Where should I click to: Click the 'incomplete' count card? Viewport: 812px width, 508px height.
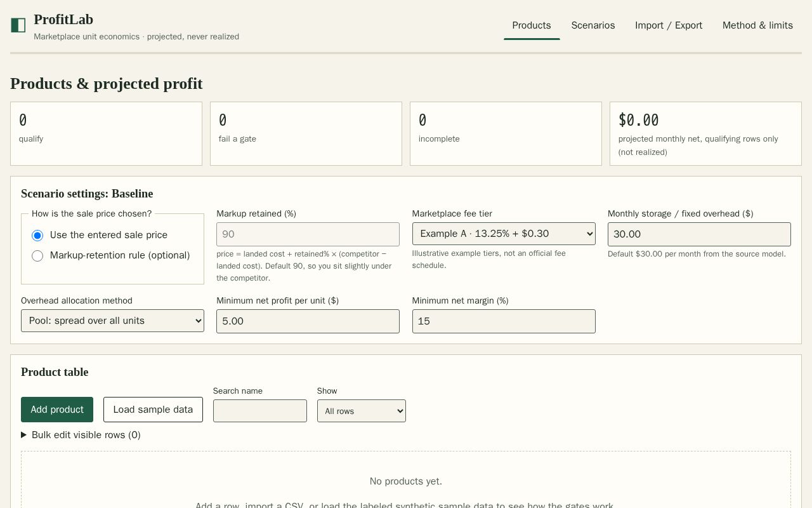506,133
